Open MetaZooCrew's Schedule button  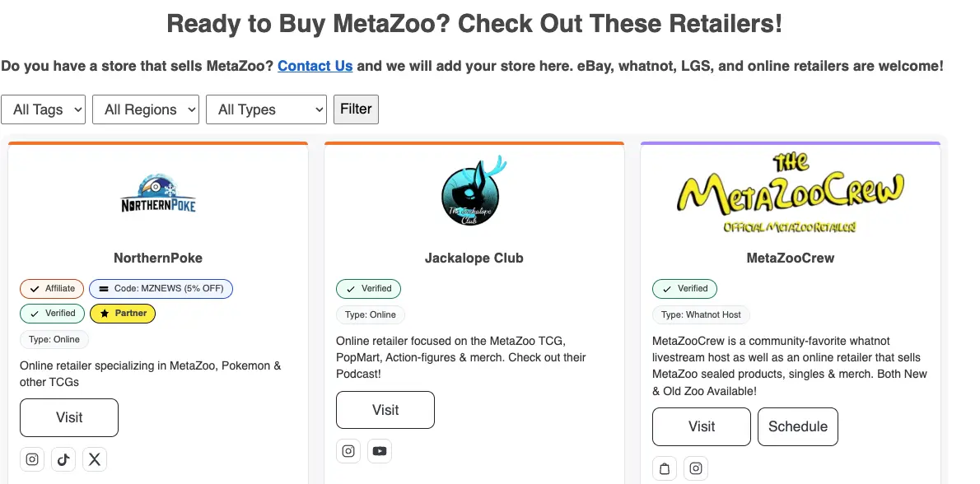click(x=797, y=426)
